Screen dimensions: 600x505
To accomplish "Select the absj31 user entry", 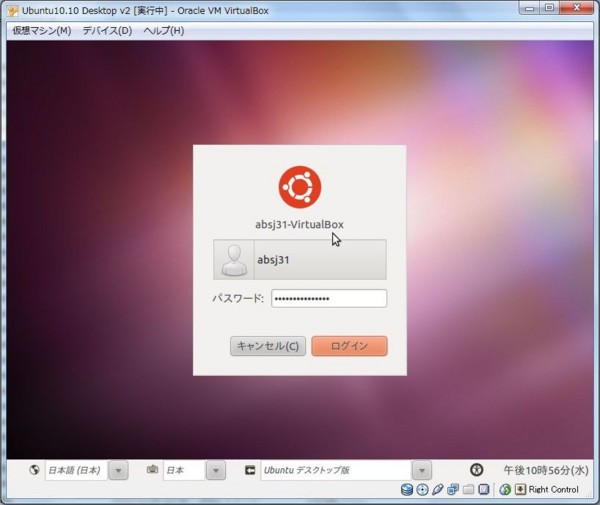I will (x=300, y=259).
